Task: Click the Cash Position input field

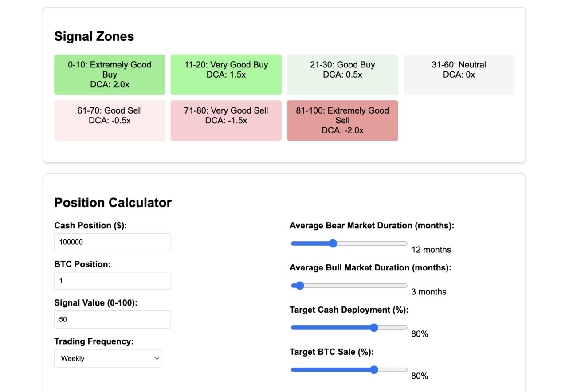Action: (113, 242)
